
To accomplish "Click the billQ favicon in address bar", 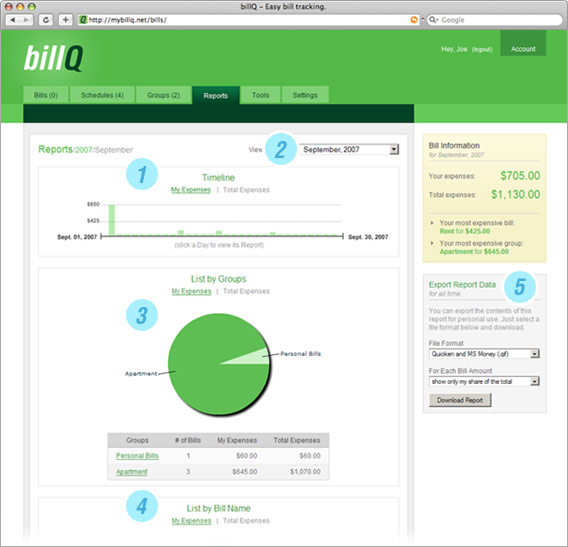I will (83, 20).
